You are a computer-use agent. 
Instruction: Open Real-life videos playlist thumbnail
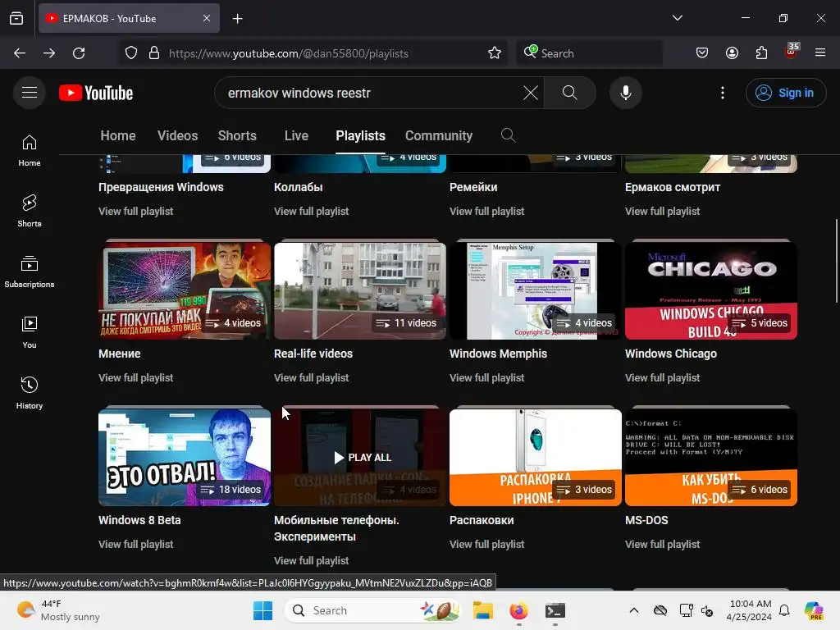(360, 291)
